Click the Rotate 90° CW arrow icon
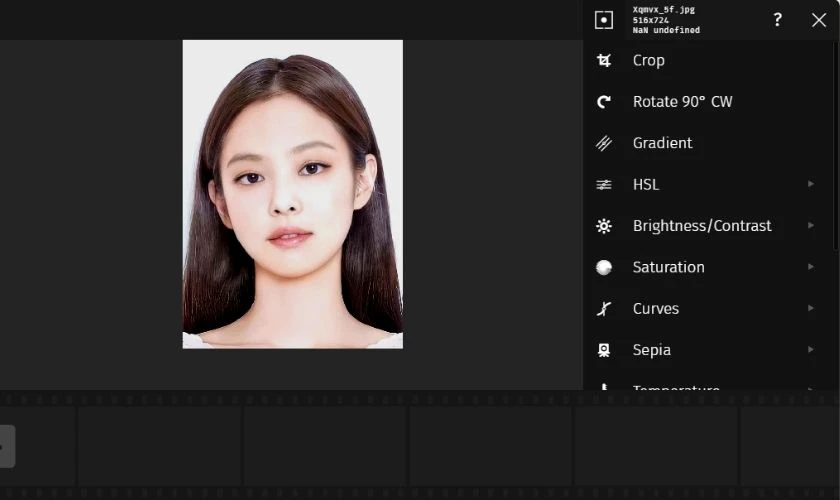The image size is (840, 500). 604,102
